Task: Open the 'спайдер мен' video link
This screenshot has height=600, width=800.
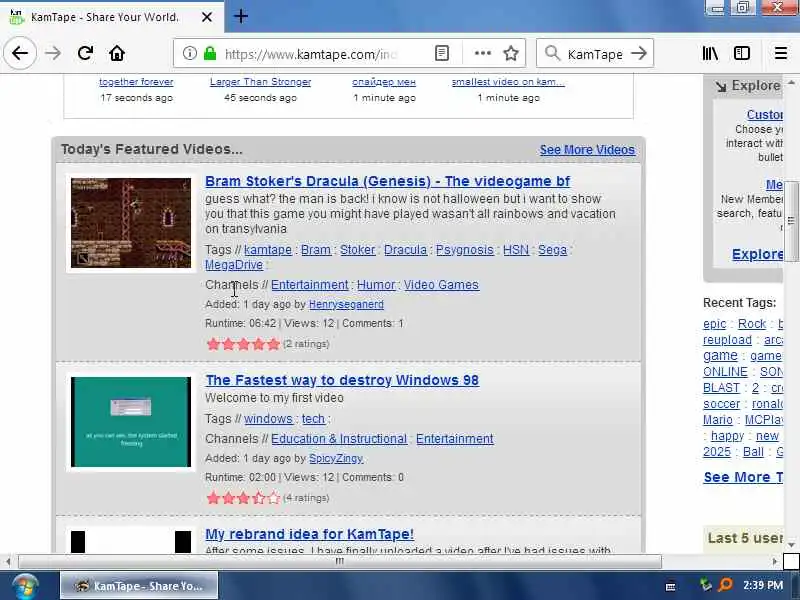Action: point(384,82)
